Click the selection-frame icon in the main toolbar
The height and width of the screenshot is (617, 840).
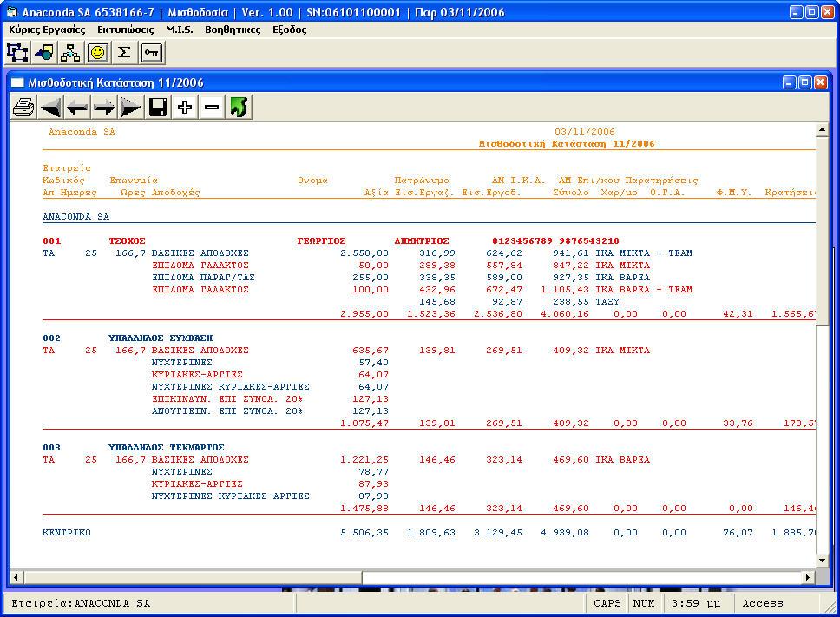click(17, 53)
